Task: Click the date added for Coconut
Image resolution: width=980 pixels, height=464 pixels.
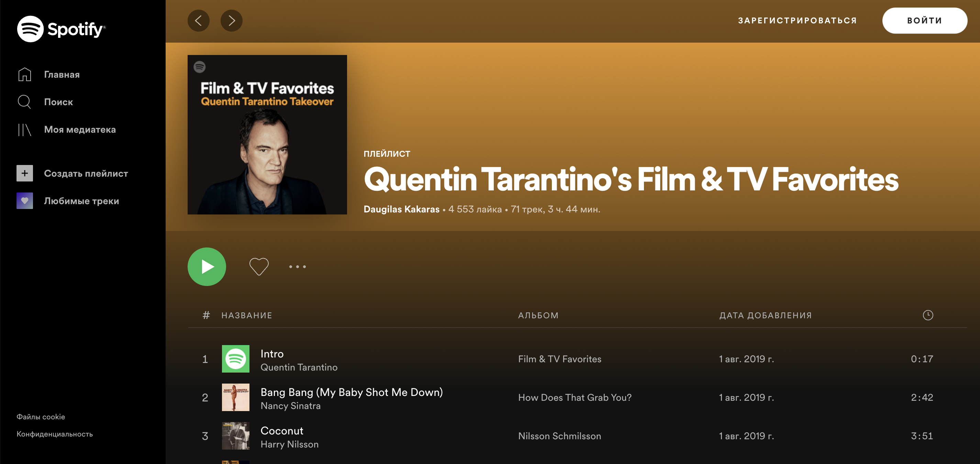Action: tap(746, 436)
